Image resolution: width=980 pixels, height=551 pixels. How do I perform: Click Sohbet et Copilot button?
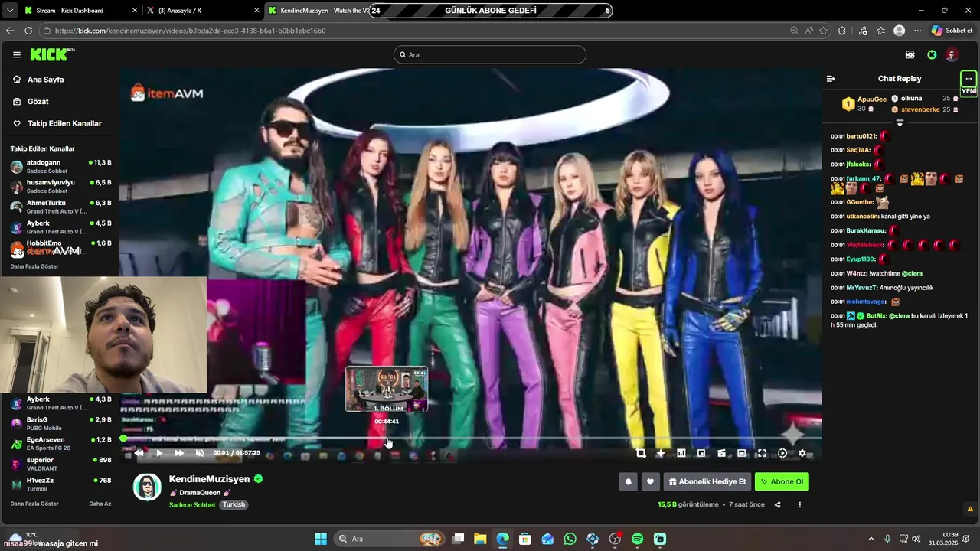pyautogui.click(x=952, y=31)
